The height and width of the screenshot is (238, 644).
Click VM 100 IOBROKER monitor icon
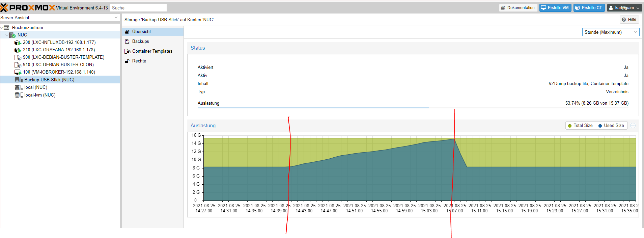tap(18, 72)
